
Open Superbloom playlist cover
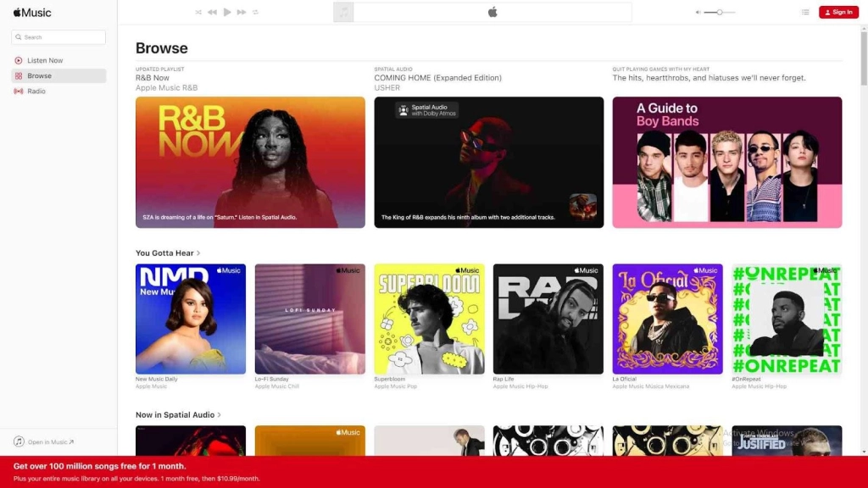(429, 319)
